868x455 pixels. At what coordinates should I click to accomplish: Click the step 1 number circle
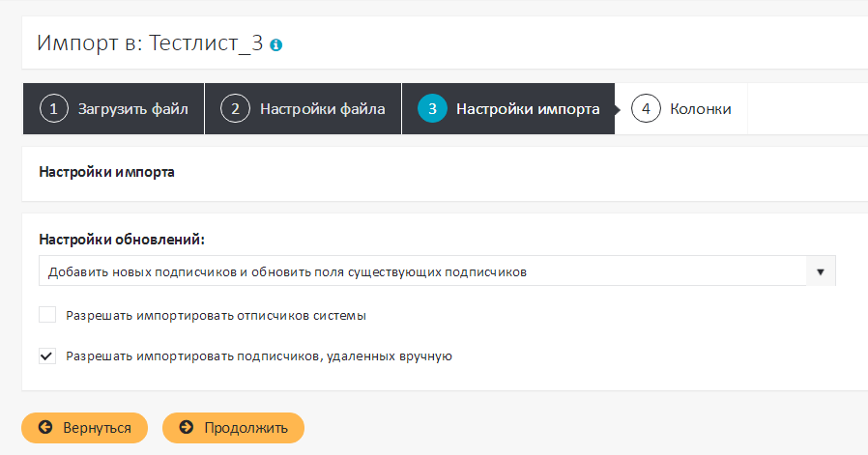[54, 109]
